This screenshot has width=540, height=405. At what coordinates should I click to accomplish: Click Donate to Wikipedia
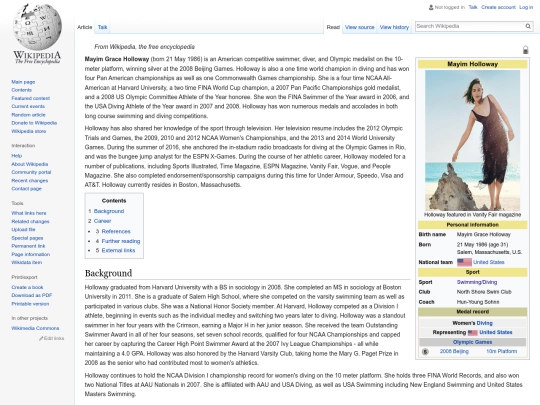pos(34,123)
